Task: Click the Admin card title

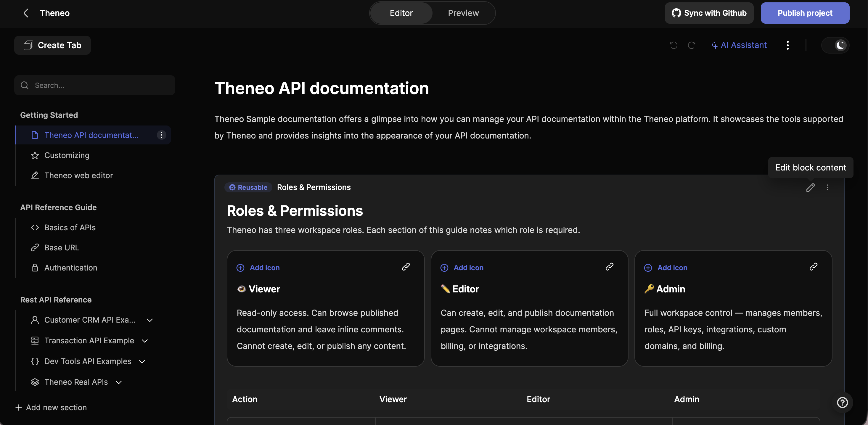Action: [671, 289]
